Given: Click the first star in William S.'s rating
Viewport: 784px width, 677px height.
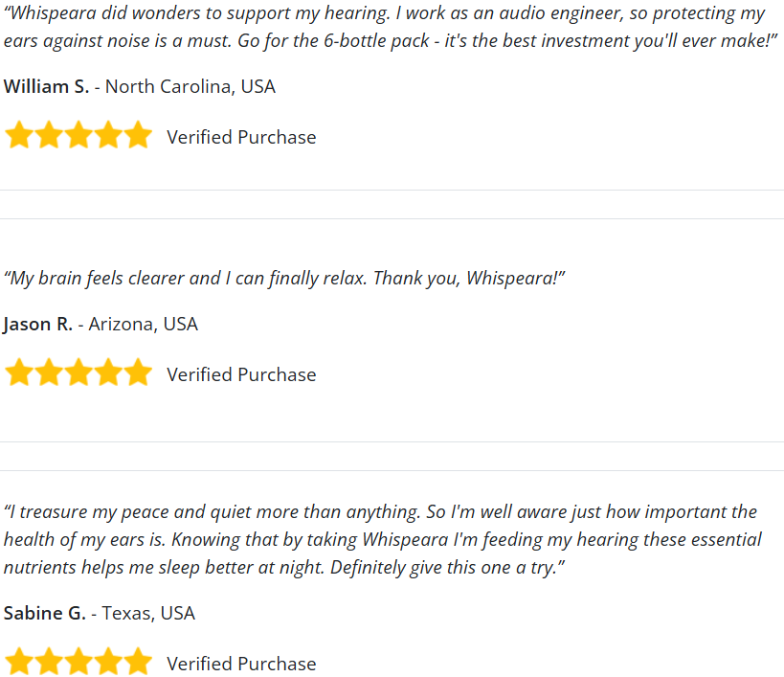Looking at the screenshot, I should coord(19,135).
